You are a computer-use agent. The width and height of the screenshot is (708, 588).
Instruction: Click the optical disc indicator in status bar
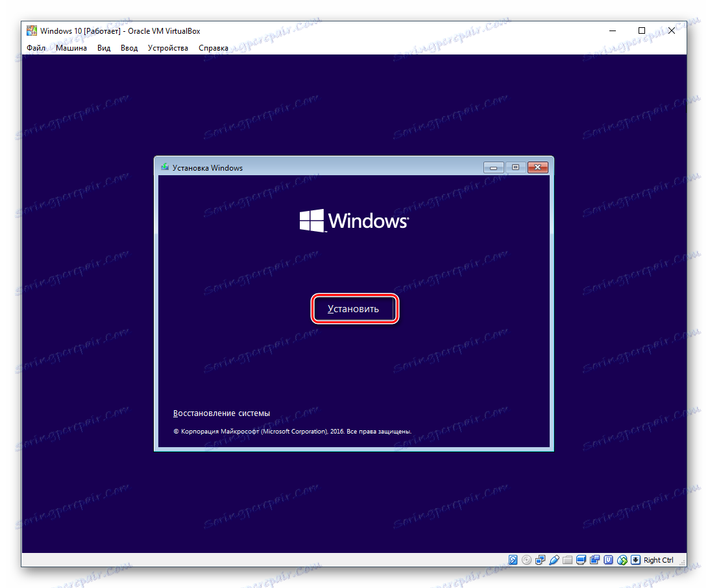[x=526, y=560]
